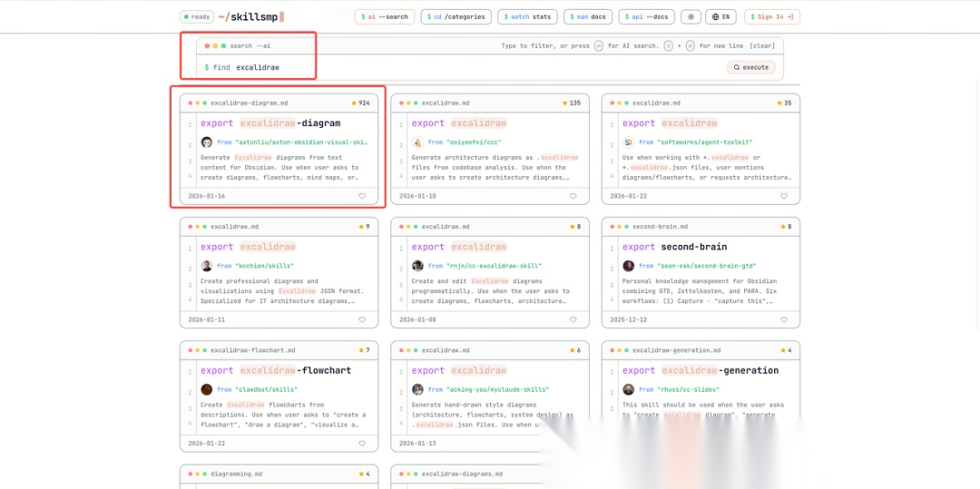Open the cd /categories nav item
The image size is (980, 489).
click(x=456, y=17)
